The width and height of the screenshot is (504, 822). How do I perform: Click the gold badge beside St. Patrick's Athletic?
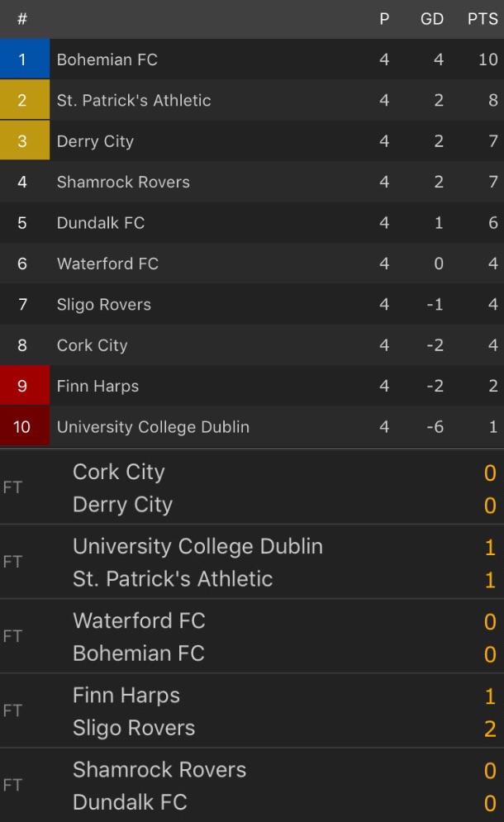pos(25,100)
